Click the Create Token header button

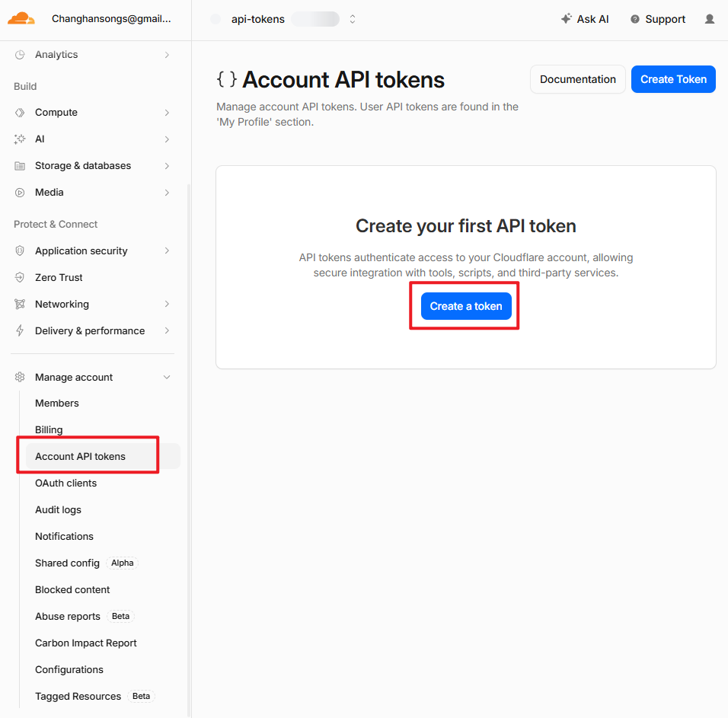click(673, 79)
